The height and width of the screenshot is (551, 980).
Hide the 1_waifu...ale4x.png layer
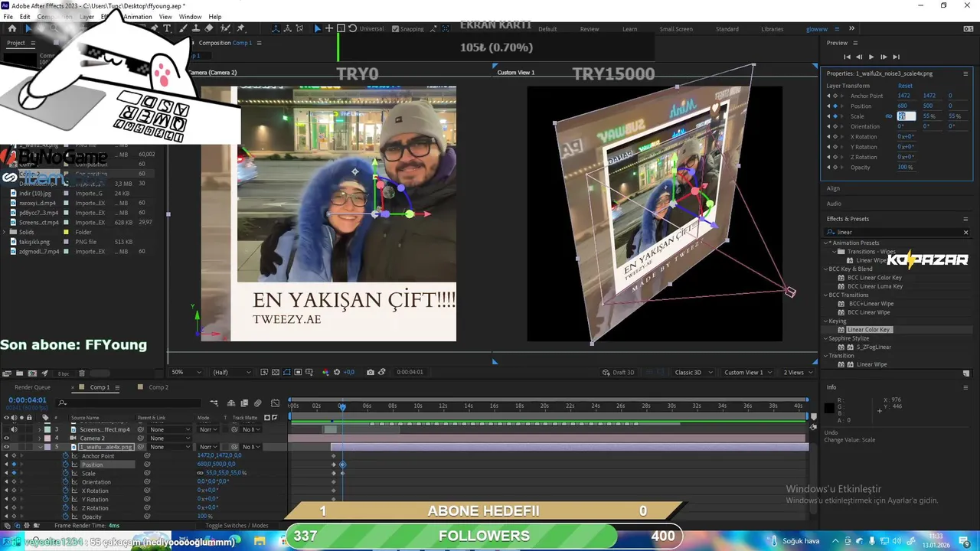point(7,447)
